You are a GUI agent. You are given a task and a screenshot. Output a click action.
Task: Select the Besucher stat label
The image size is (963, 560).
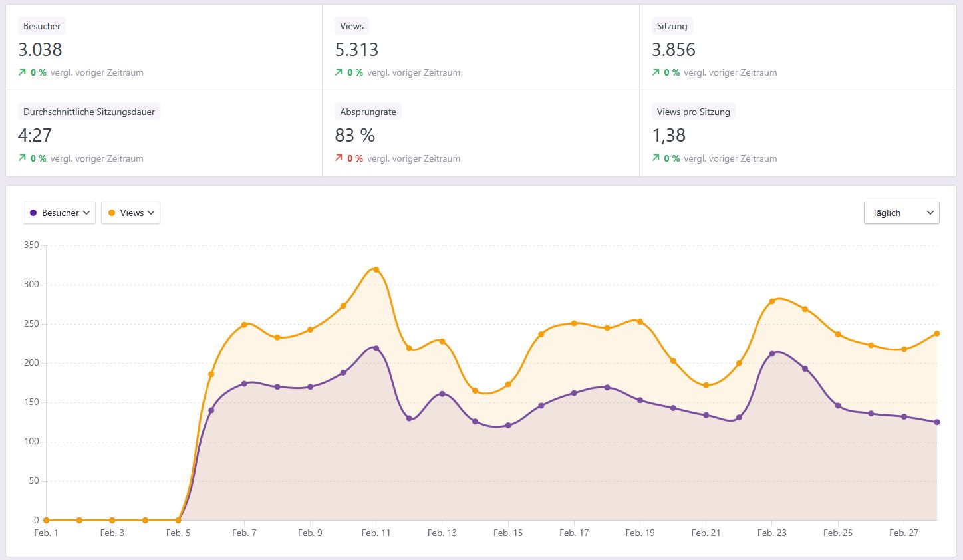(x=42, y=26)
